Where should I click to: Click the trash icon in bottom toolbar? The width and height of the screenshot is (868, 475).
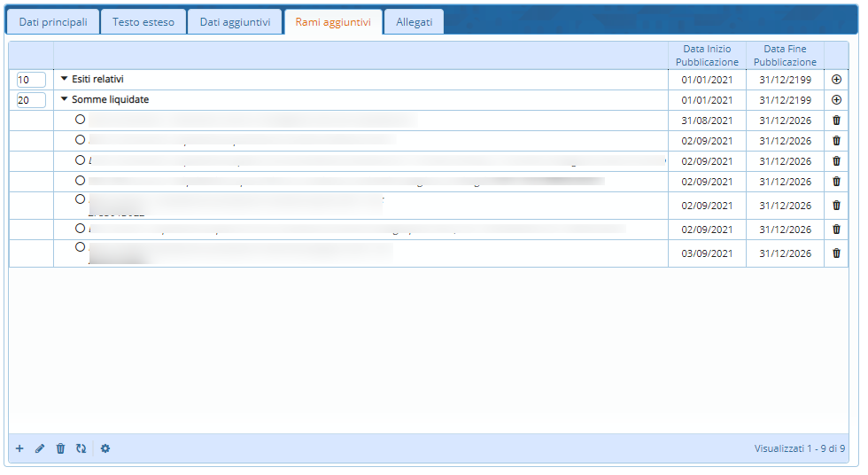pyautogui.click(x=60, y=448)
